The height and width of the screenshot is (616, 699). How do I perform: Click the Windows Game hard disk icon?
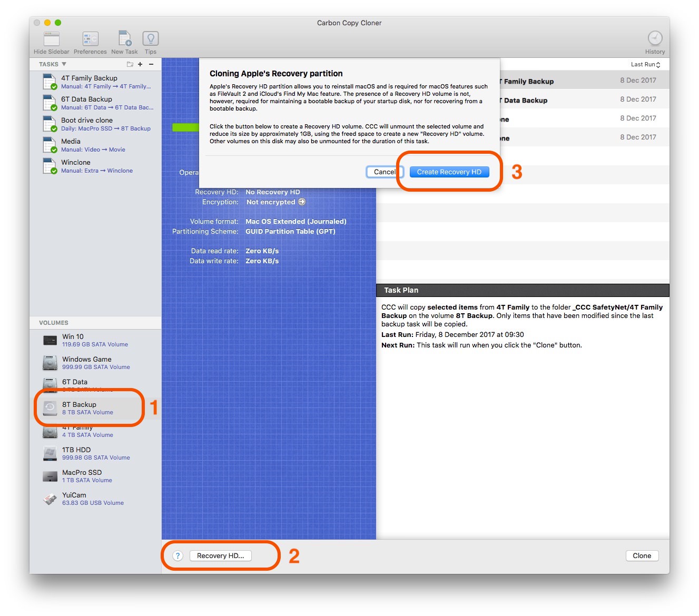click(50, 363)
